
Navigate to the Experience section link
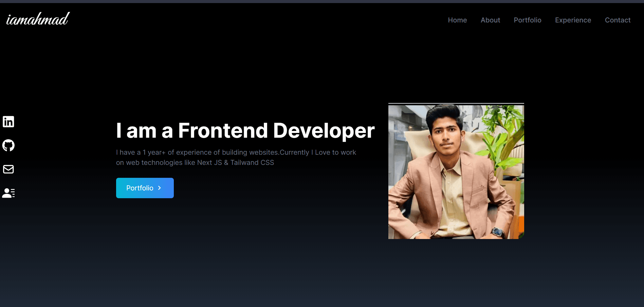tap(573, 20)
